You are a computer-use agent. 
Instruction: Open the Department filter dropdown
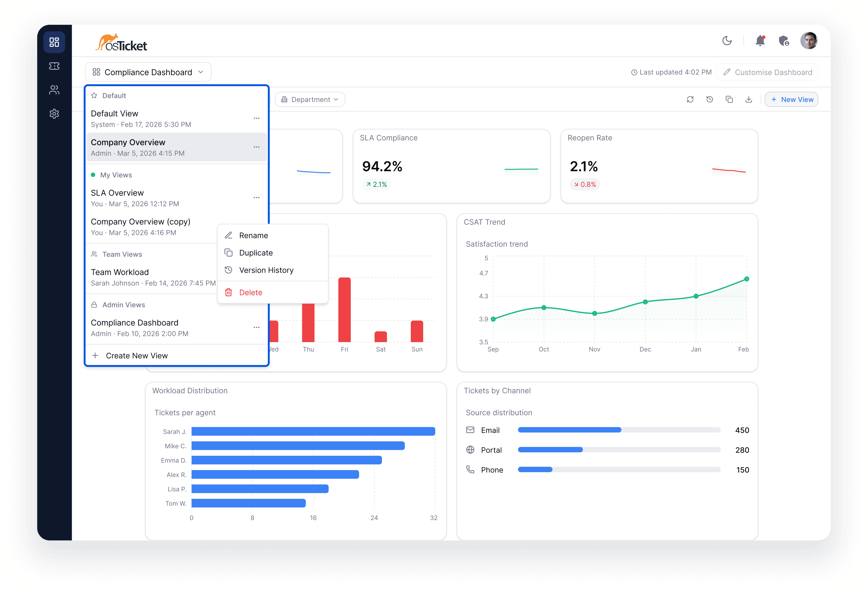[310, 99]
